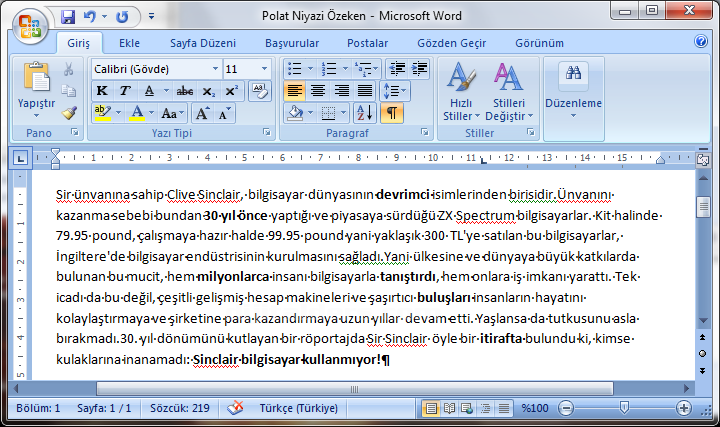The image size is (720, 427).
Task: Click the Select Browse Object circle
Action: [x=703, y=354]
